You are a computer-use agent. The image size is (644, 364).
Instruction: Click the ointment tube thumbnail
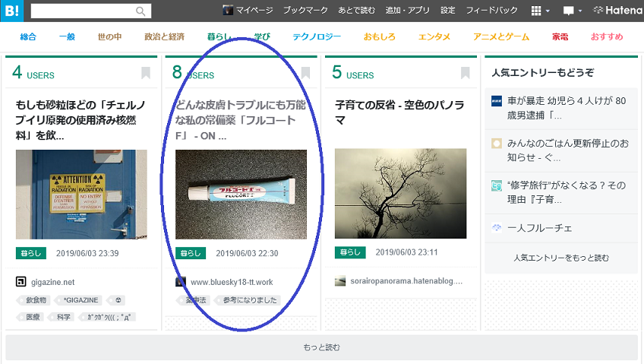(241, 195)
